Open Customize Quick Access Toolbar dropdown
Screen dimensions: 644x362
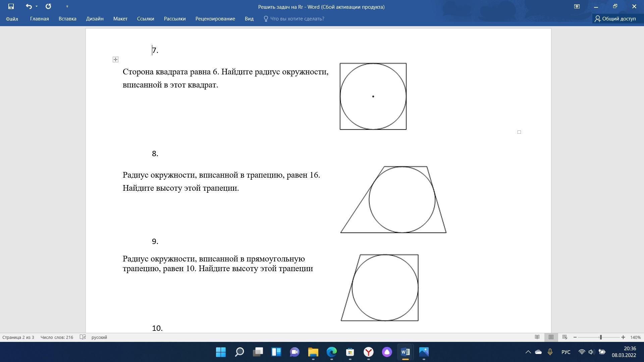tap(67, 6)
